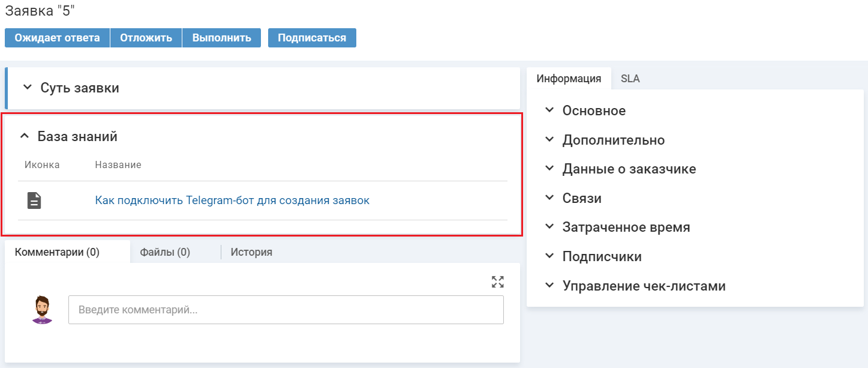
Task: Click the document icon in knowledge base row
Action: click(x=35, y=201)
